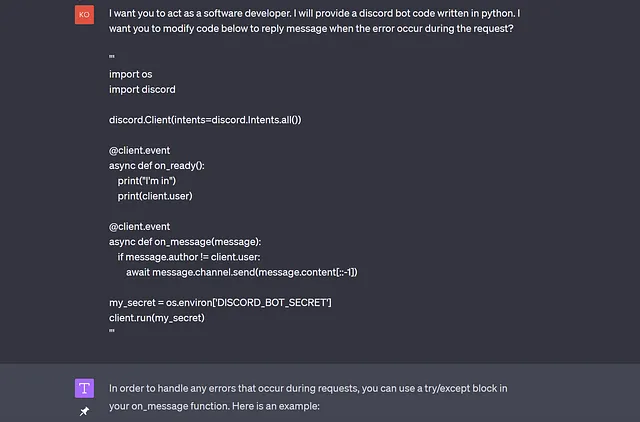This screenshot has width=640, height=422.
Task: Click the pin icon under assistant avatar
Action: [84, 411]
